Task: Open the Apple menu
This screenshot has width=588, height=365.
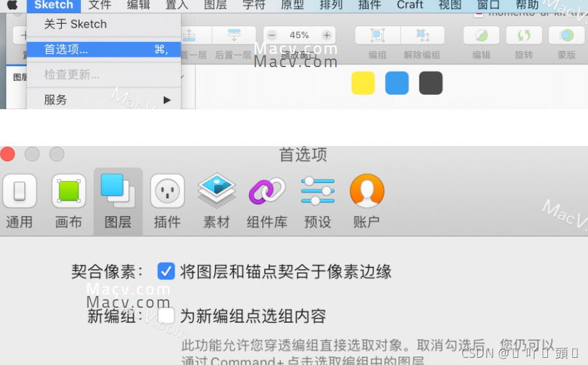Action: pyautogui.click(x=13, y=5)
